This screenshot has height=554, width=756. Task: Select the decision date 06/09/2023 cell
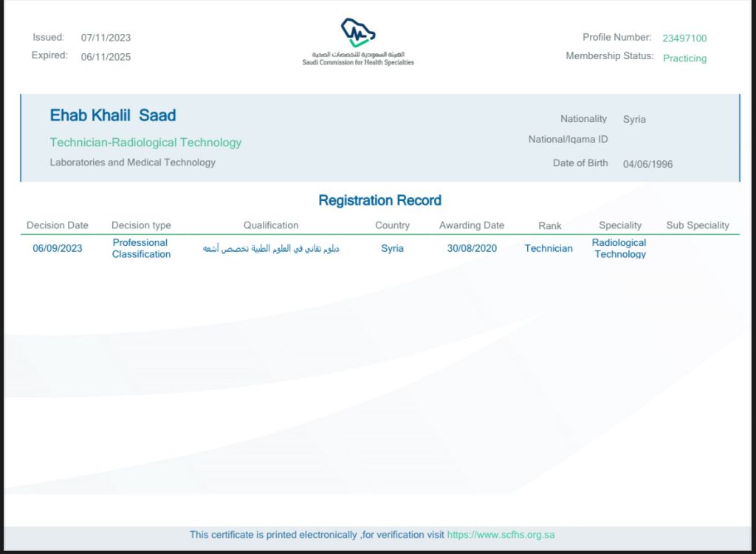click(x=58, y=248)
